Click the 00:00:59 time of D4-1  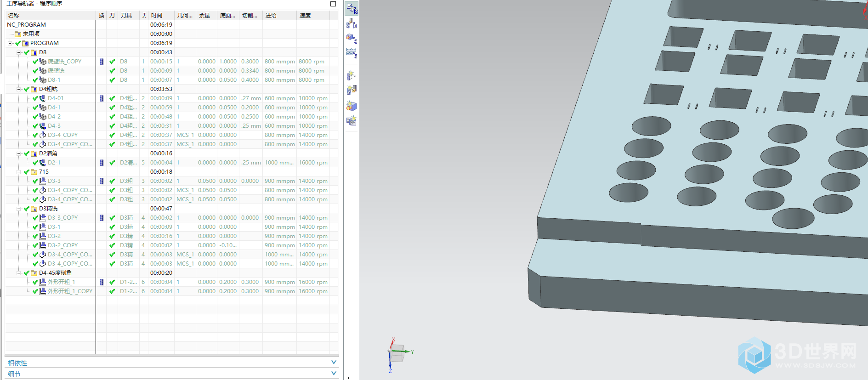(161, 108)
